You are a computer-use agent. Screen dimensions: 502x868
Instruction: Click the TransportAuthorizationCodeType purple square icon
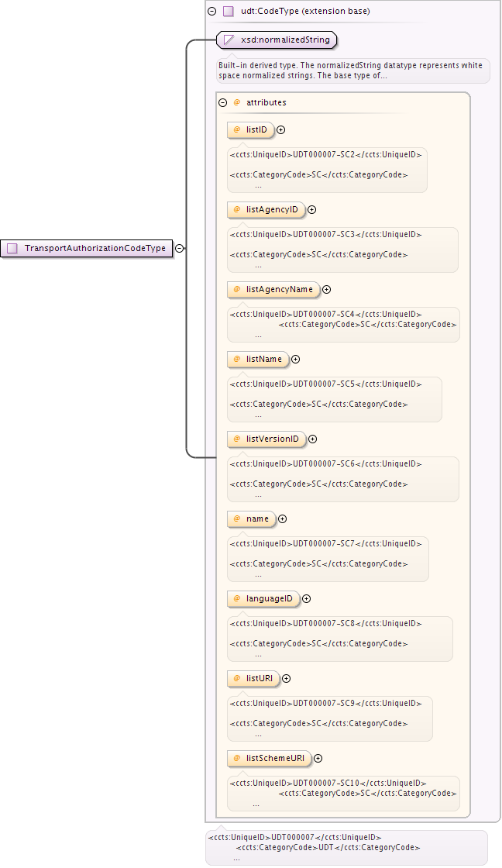point(12,249)
